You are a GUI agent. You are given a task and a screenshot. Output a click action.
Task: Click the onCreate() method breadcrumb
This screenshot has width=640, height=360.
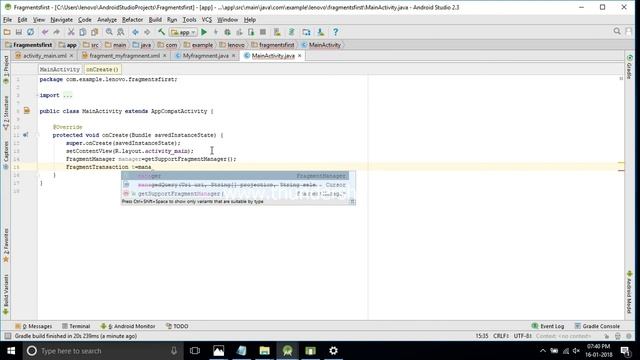click(x=102, y=69)
